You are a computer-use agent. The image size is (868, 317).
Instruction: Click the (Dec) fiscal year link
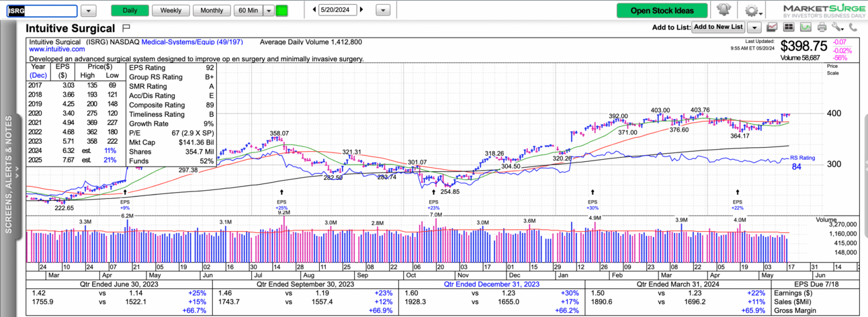click(x=38, y=76)
